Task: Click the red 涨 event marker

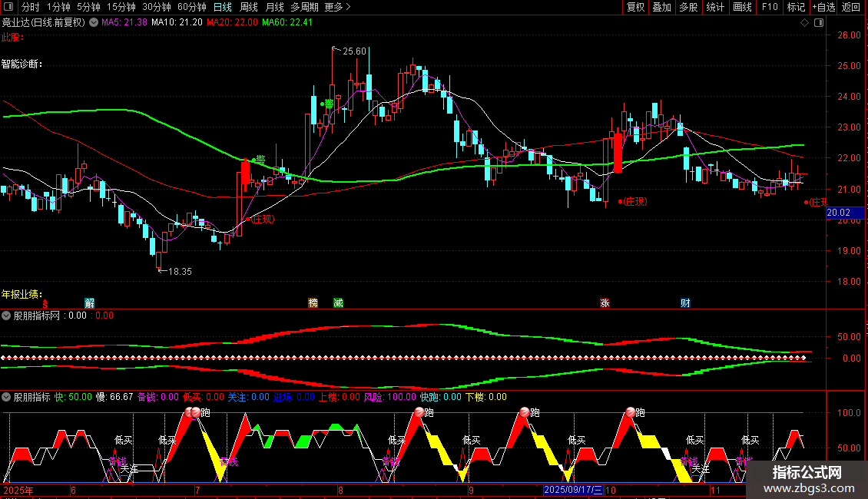Action: (605, 302)
